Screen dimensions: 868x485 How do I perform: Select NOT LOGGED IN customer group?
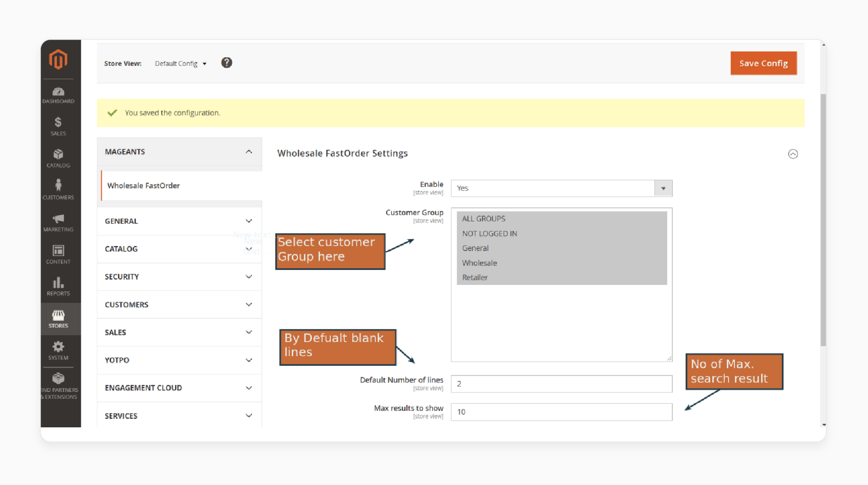pos(561,234)
